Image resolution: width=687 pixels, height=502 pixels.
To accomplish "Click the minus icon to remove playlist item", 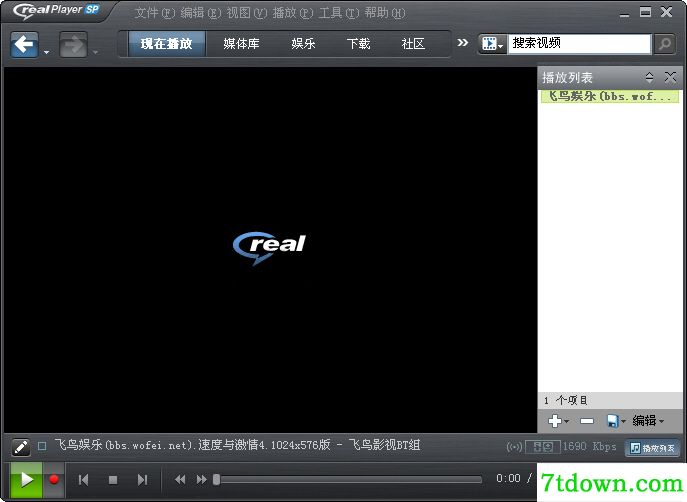I will [587, 421].
